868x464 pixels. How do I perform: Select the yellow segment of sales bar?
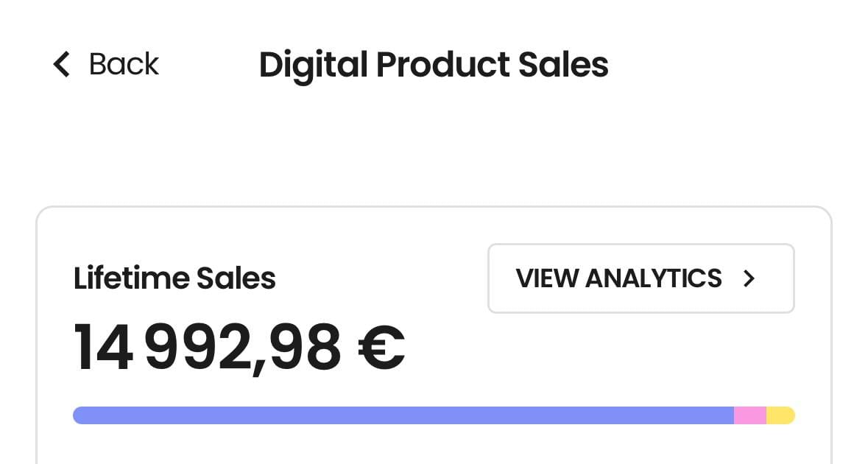coord(780,415)
